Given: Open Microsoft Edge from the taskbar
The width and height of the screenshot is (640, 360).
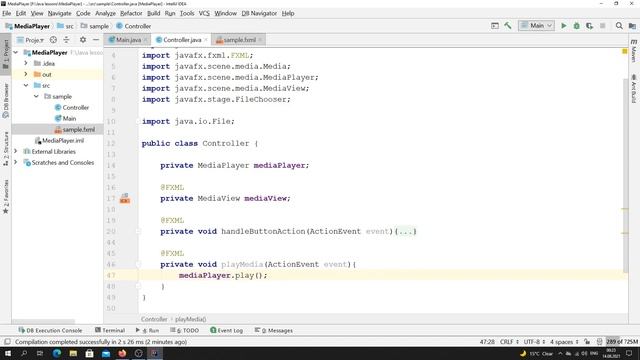Looking at the screenshot, I should [x=57, y=353].
